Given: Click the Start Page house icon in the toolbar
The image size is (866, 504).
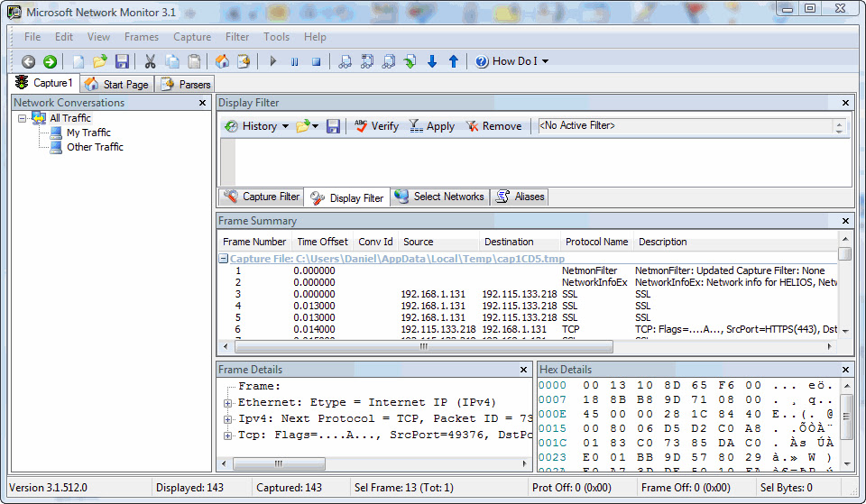Looking at the screenshot, I should coord(222,61).
